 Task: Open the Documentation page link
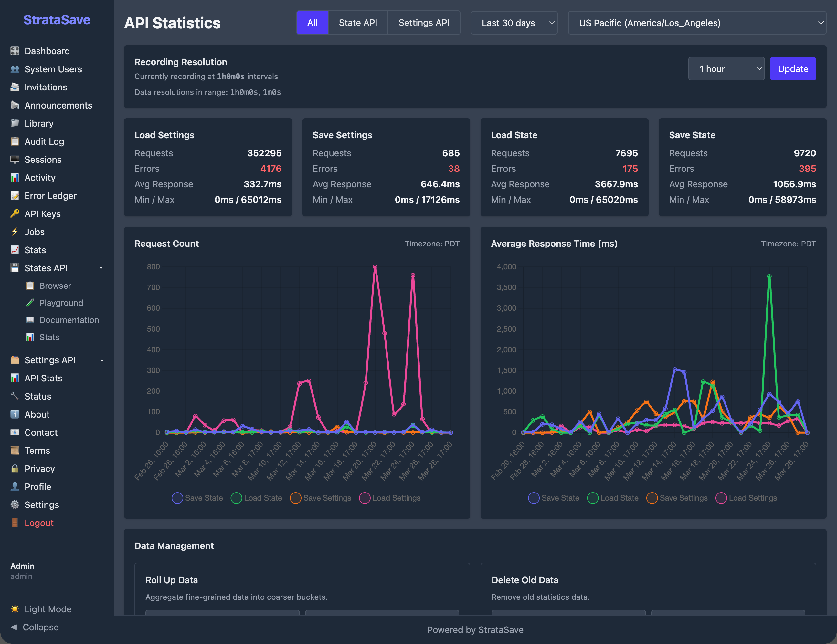[x=69, y=320]
